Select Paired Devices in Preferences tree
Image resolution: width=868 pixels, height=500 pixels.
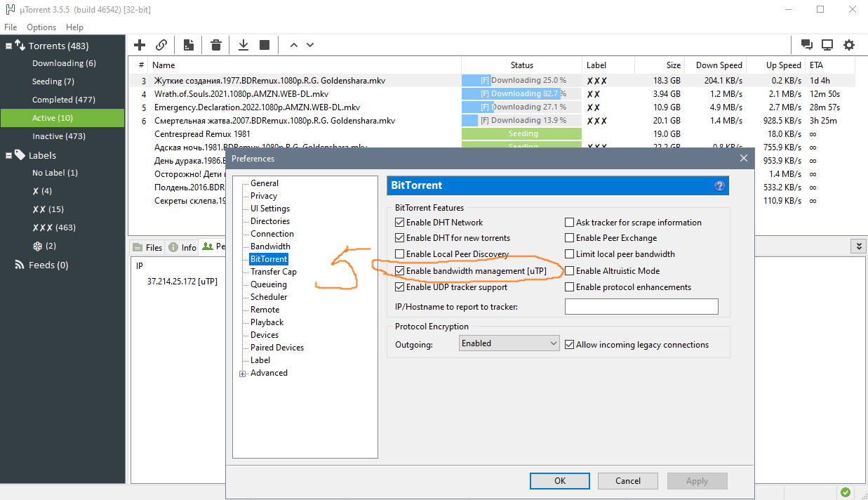tap(277, 348)
